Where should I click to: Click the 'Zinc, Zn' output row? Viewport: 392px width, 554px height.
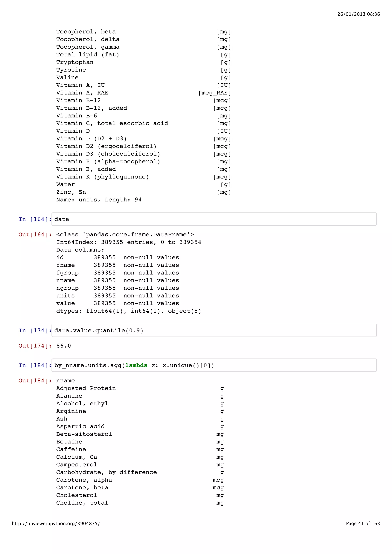point(71,192)
